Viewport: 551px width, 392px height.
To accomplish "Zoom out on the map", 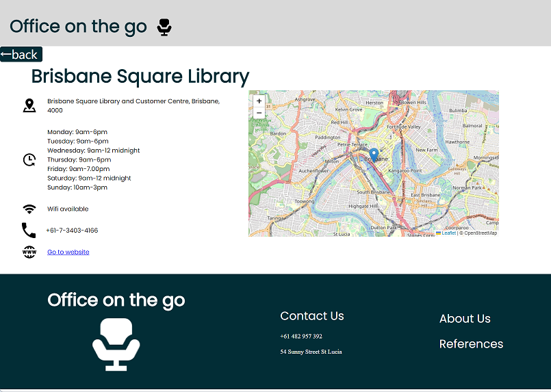I will [x=259, y=113].
